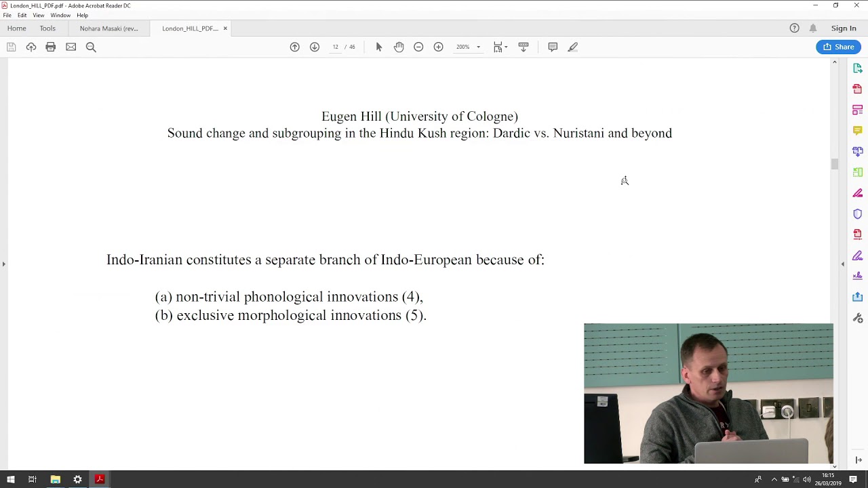This screenshot has height=488, width=868.
Task: Click the vertical scrollbar thumb
Action: (x=835, y=164)
